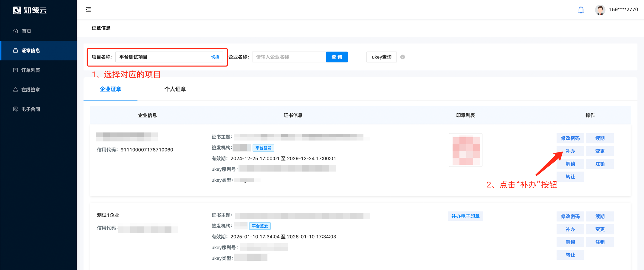Click 平台签发 tag in first enterprise row
The width and height of the screenshot is (644, 270).
click(x=264, y=148)
